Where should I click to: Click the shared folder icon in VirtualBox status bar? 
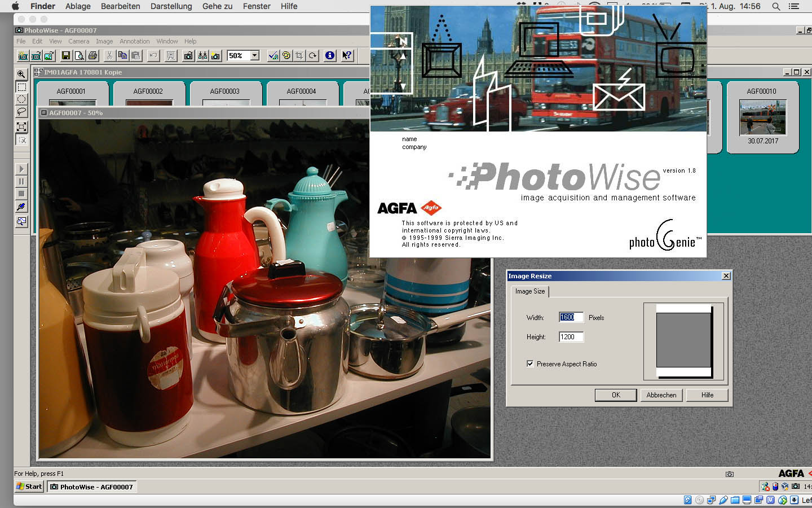(x=735, y=500)
